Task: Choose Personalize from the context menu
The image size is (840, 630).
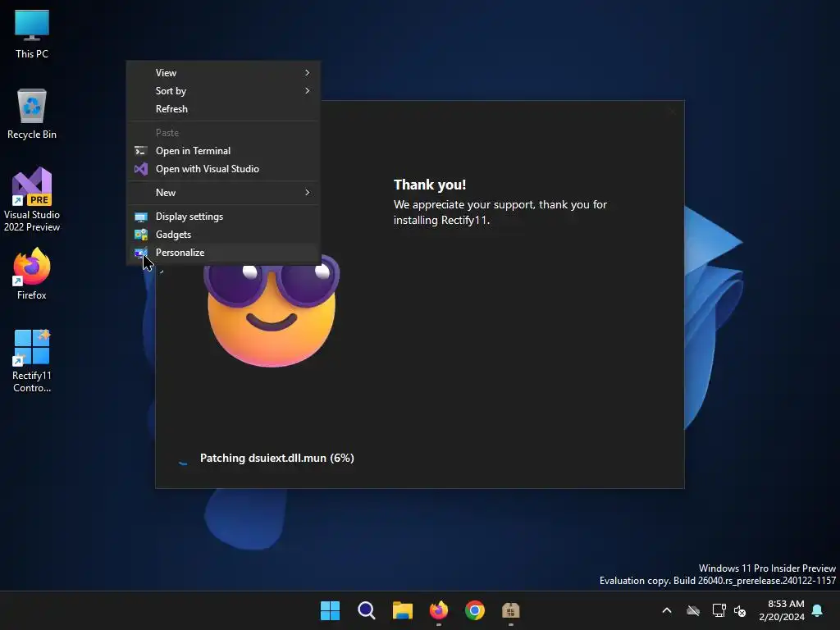Action: (223, 253)
